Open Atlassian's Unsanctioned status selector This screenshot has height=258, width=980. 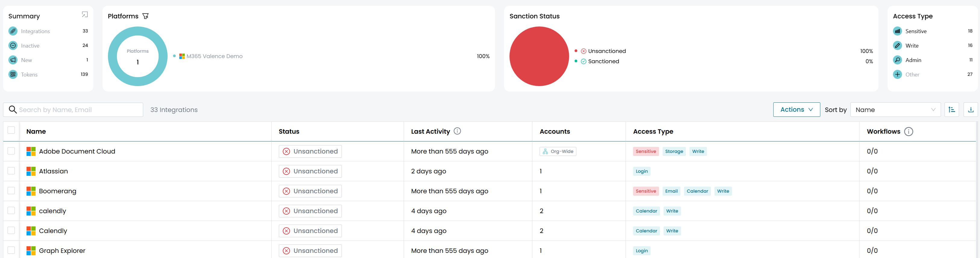tap(310, 171)
